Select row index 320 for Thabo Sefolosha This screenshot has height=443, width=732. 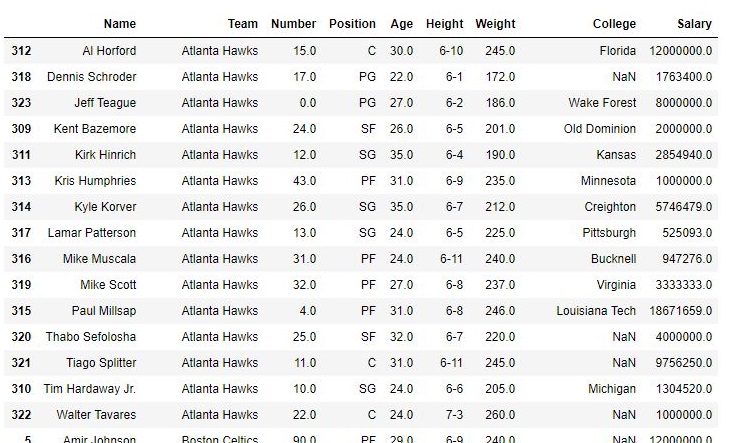click(21, 337)
